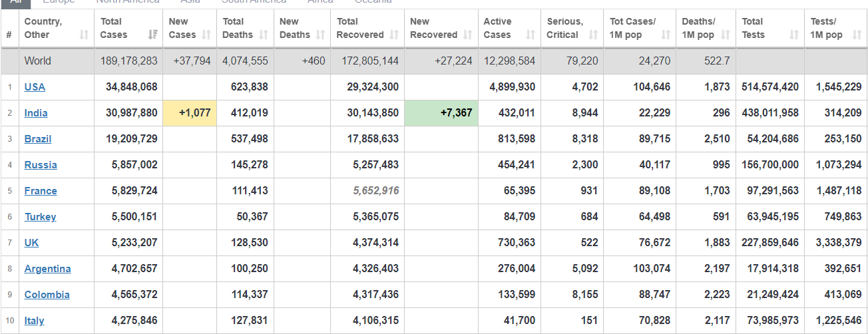The height and width of the screenshot is (334, 868).
Task: Click UK tests per million 3,338,379
Action: [839, 242]
